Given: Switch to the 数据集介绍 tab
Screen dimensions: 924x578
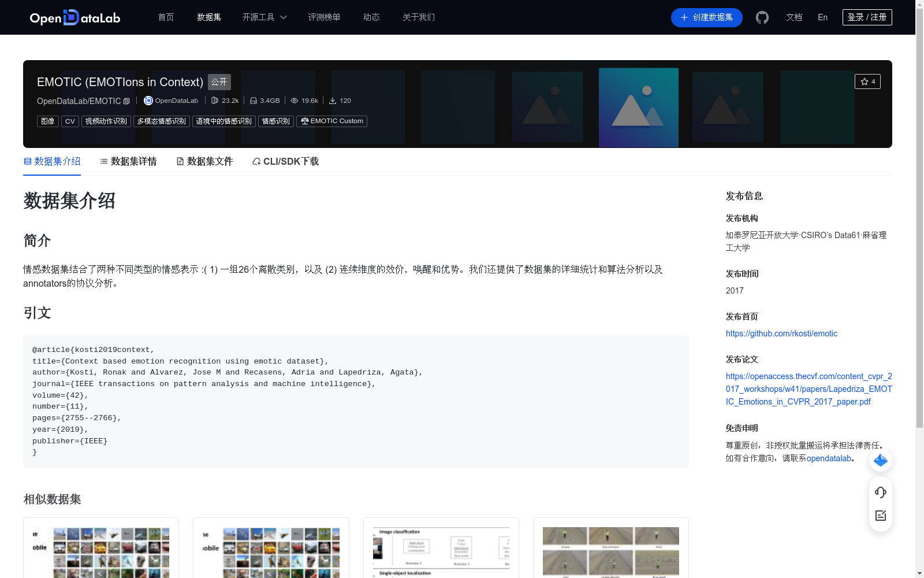Looking at the screenshot, I should (52, 161).
